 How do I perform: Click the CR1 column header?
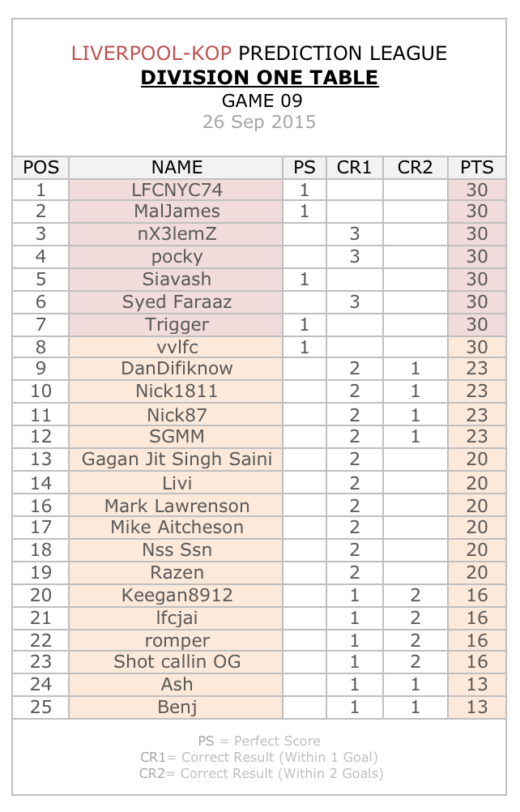[x=355, y=167]
